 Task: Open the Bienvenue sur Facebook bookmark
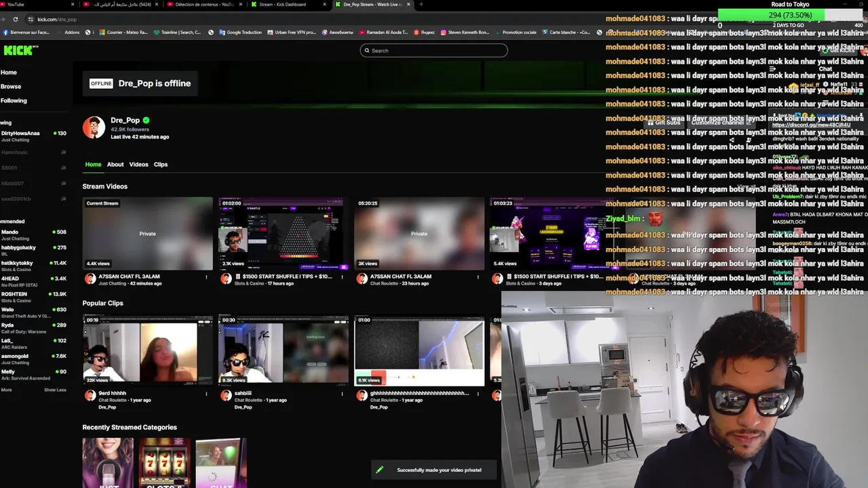click(x=26, y=32)
